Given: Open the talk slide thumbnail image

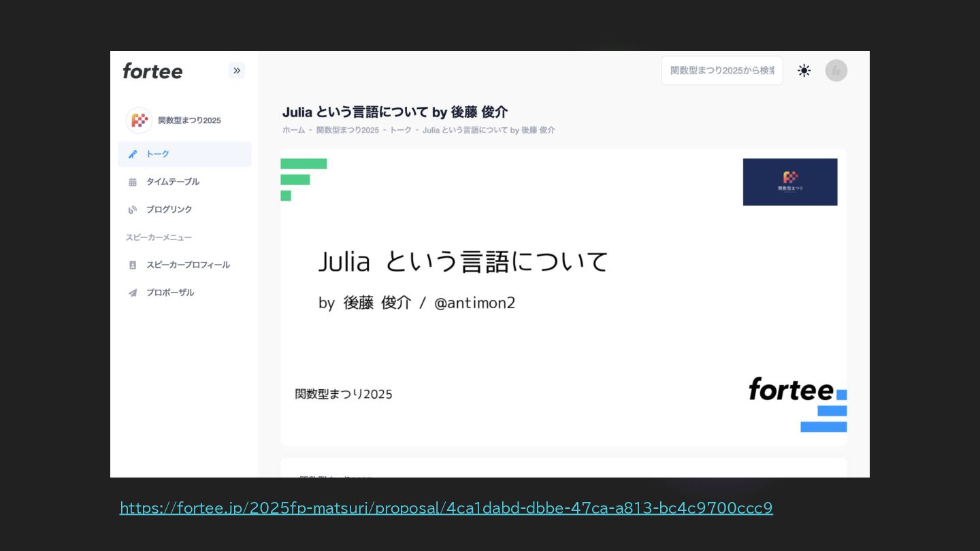Looking at the screenshot, I should click(563, 298).
